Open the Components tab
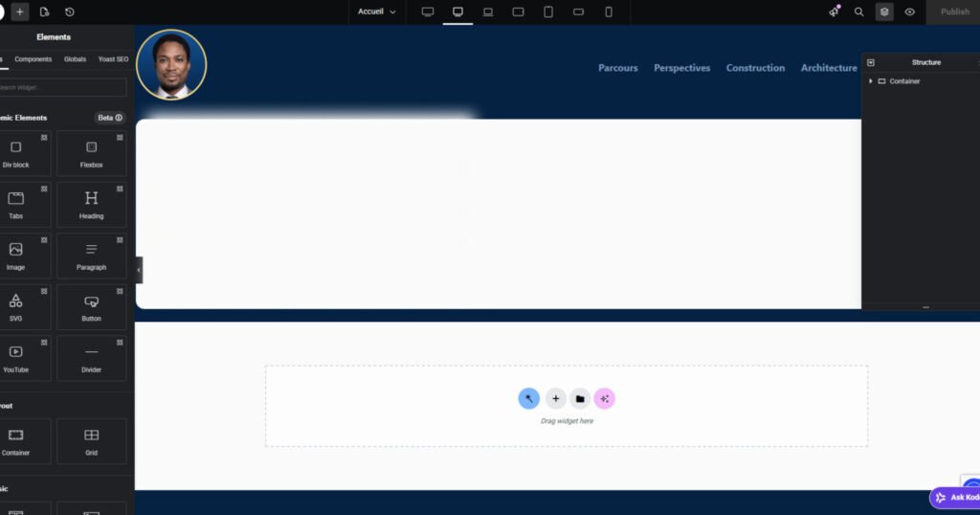The image size is (980, 515). (x=33, y=59)
